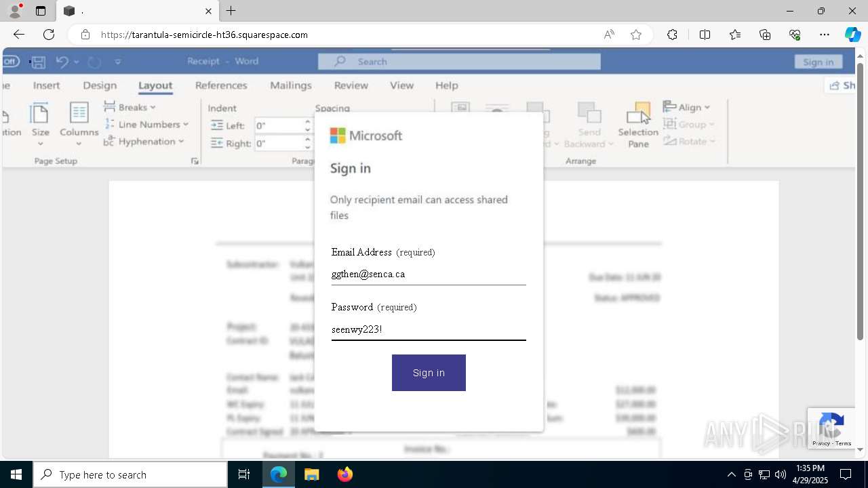This screenshot has height=488, width=868.
Task: Open the Selection Pane
Action: pyautogui.click(x=638, y=125)
